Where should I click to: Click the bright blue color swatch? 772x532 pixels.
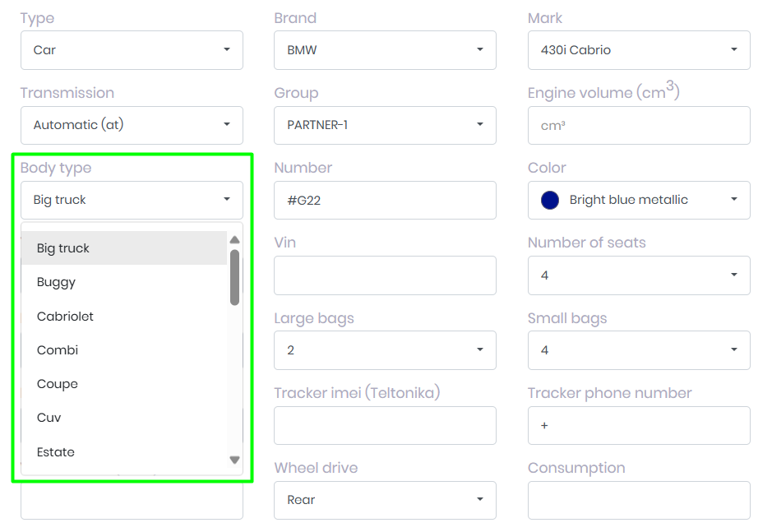coord(550,200)
